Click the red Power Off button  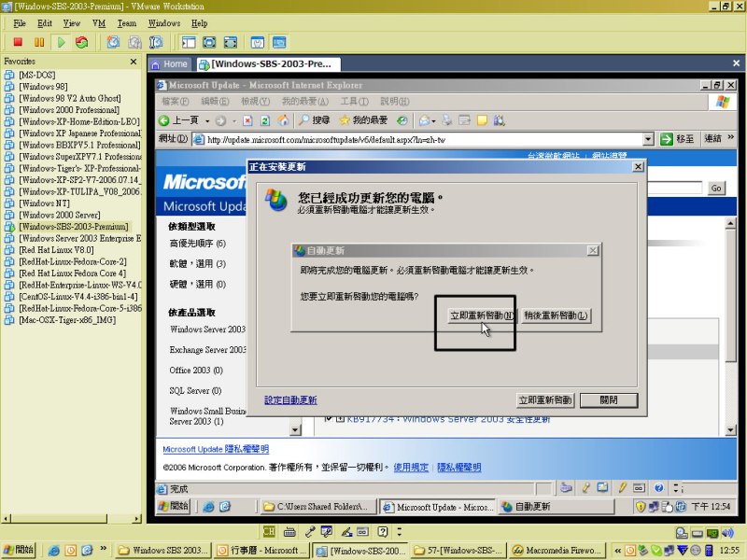click(18, 42)
